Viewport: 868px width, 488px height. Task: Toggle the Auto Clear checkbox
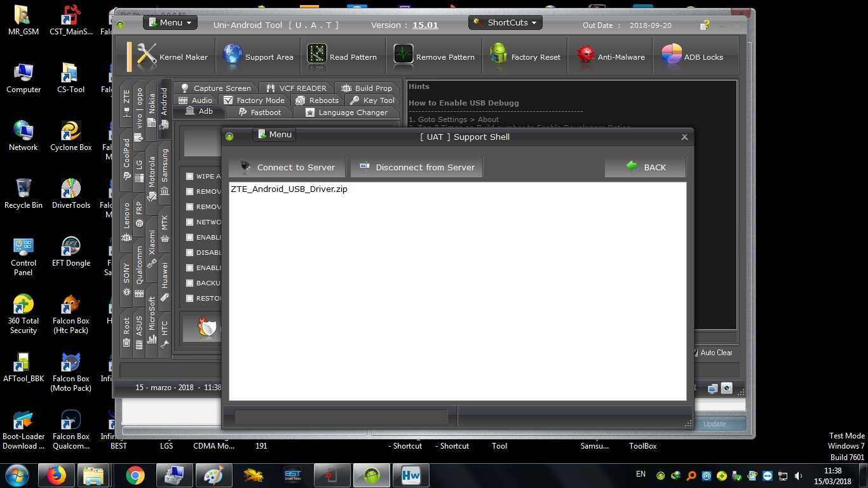pyautogui.click(x=695, y=352)
